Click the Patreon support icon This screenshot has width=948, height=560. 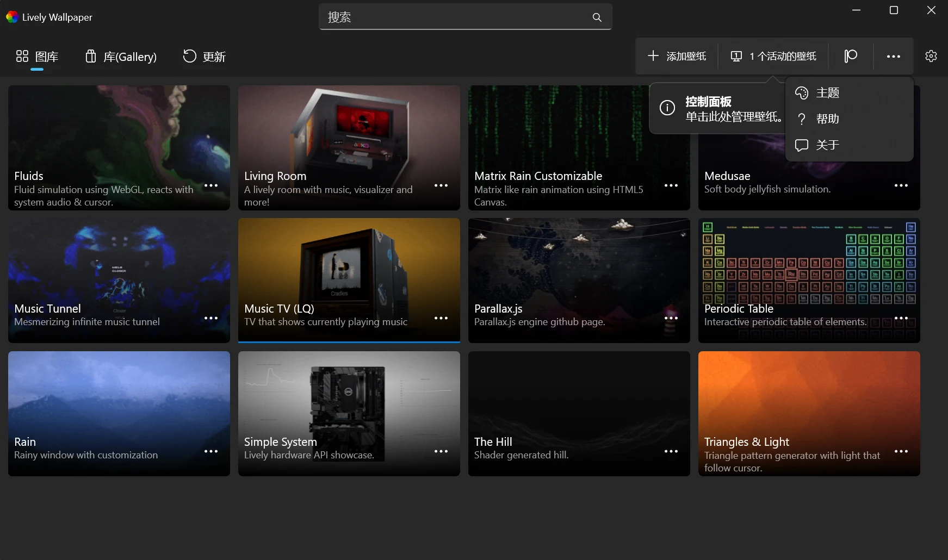[x=851, y=56]
